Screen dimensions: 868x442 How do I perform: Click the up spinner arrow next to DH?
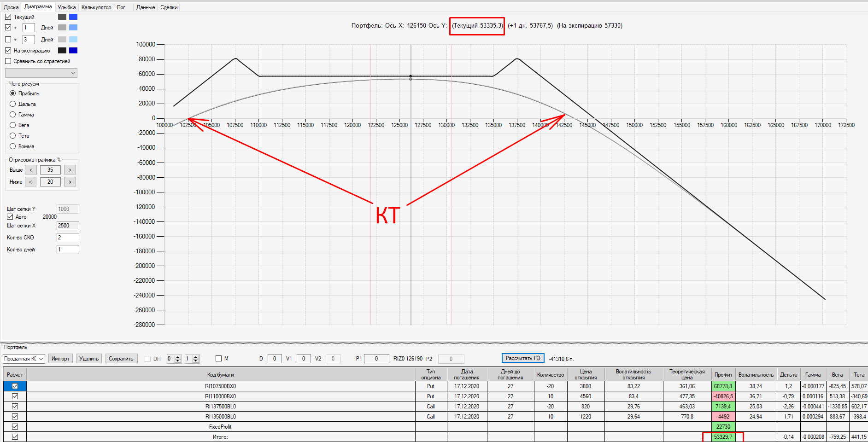point(178,357)
